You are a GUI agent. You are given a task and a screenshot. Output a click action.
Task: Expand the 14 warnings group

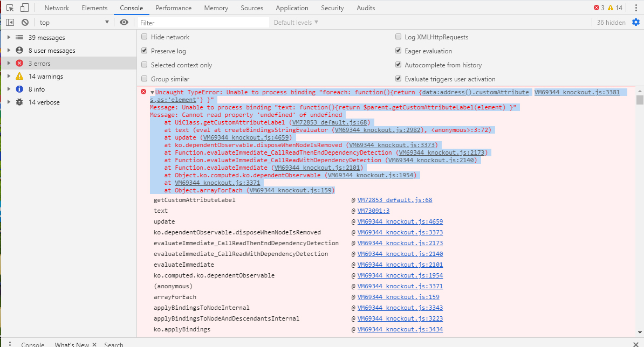pos(9,77)
